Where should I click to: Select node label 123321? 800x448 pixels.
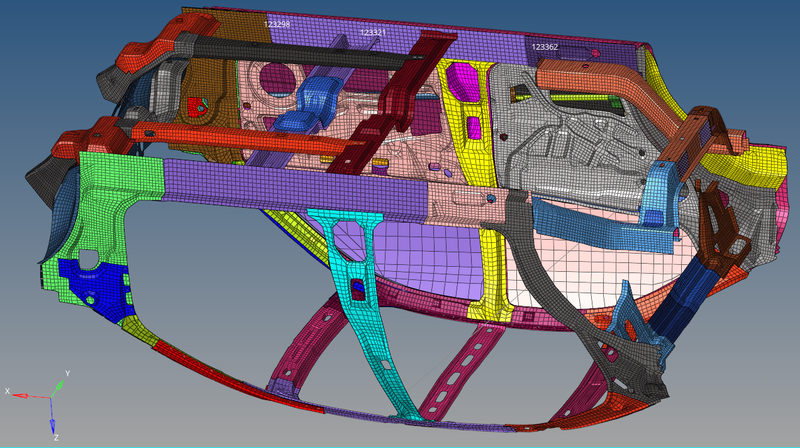[373, 33]
